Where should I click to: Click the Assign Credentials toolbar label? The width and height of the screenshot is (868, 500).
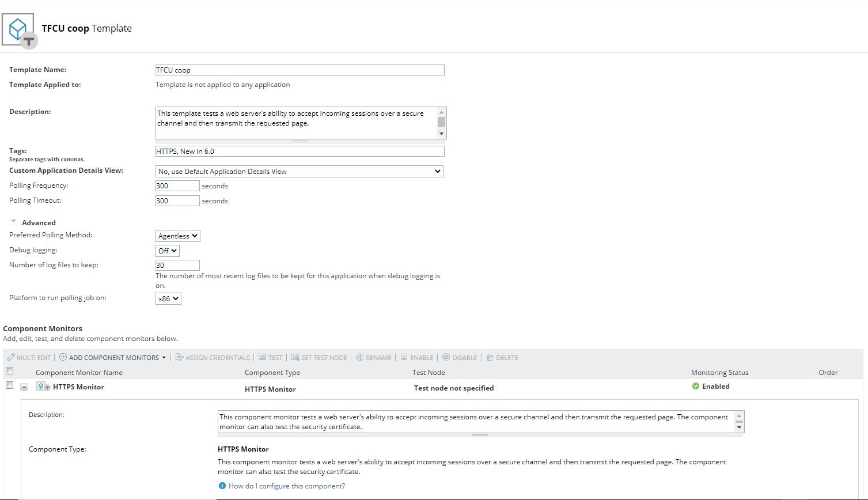[218, 358]
